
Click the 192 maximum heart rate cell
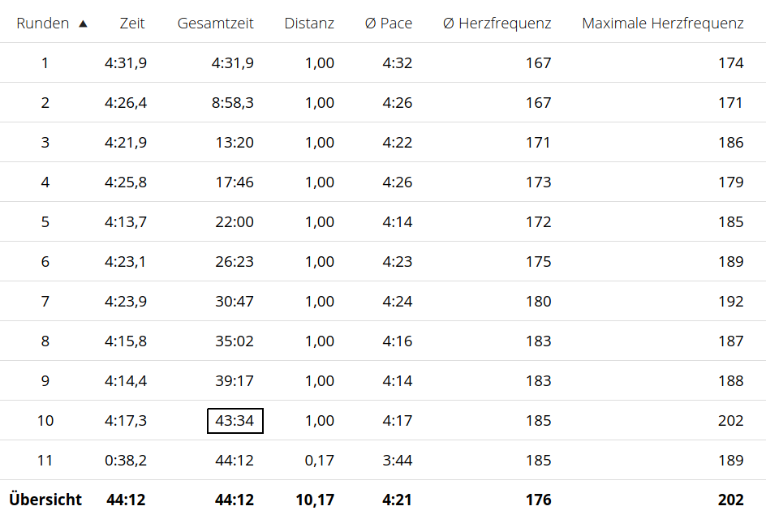730,302
